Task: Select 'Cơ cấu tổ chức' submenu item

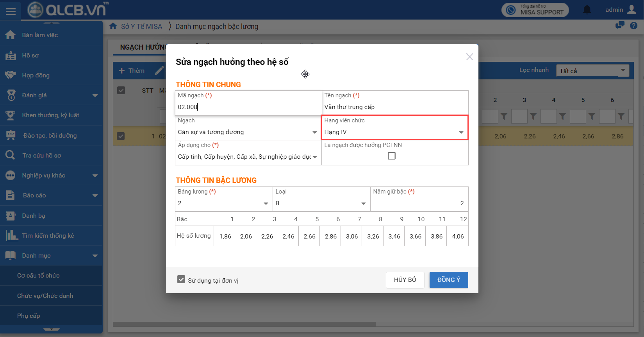Action: [x=38, y=276]
